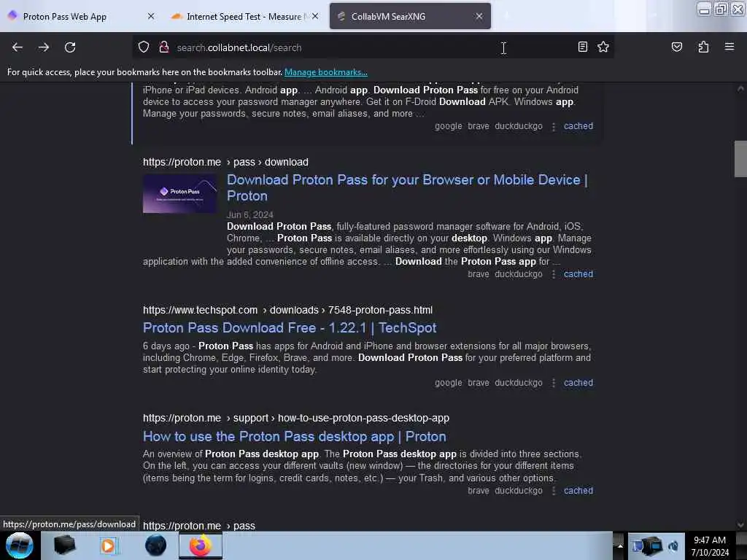
Task: Click the duckduckgo label on proton.me download result
Action: [x=519, y=274]
